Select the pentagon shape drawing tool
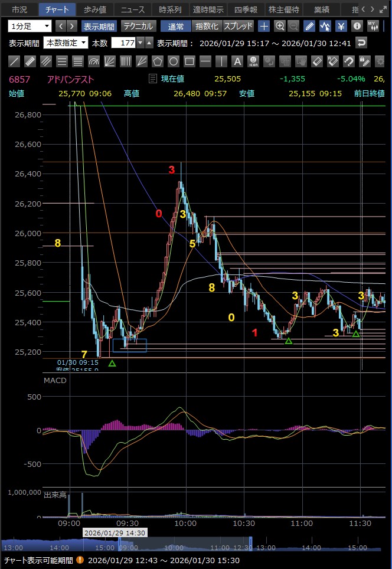Image resolution: width=392 pixels, height=569 pixels. click(158, 61)
